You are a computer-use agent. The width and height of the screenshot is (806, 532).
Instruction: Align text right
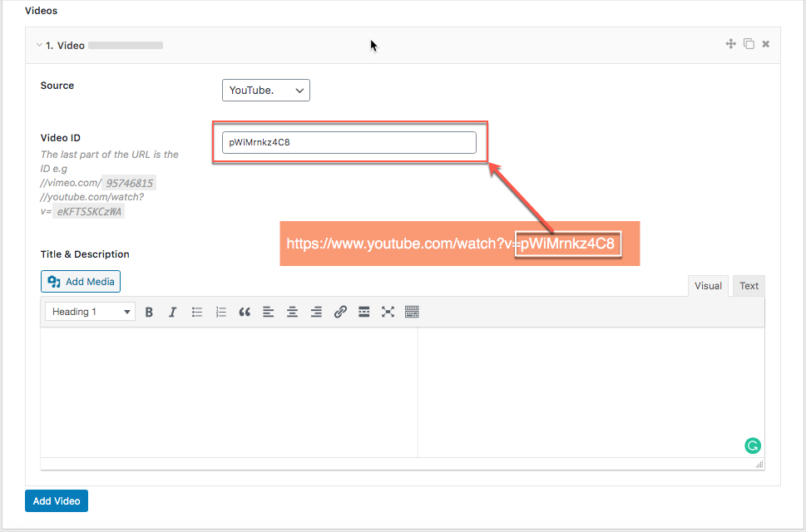(x=316, y=312)
